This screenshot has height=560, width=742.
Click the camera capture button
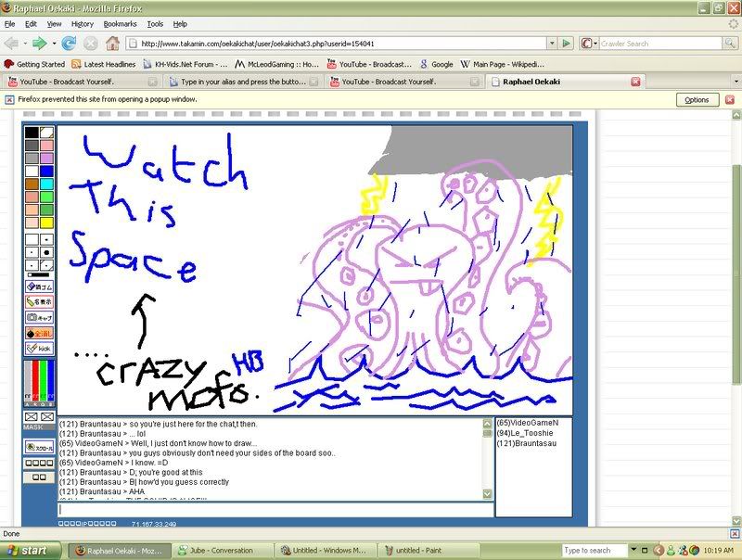click(39, 317)
